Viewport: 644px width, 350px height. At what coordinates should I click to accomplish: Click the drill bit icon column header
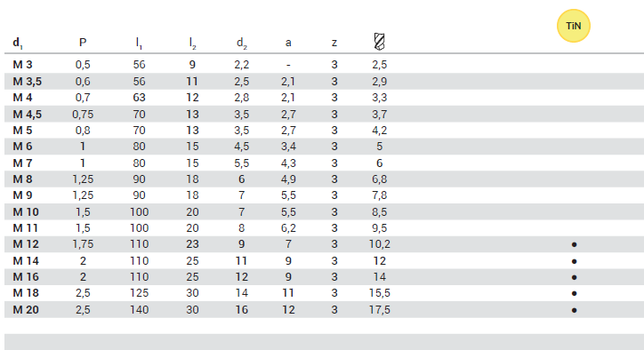tap(380, 42)
